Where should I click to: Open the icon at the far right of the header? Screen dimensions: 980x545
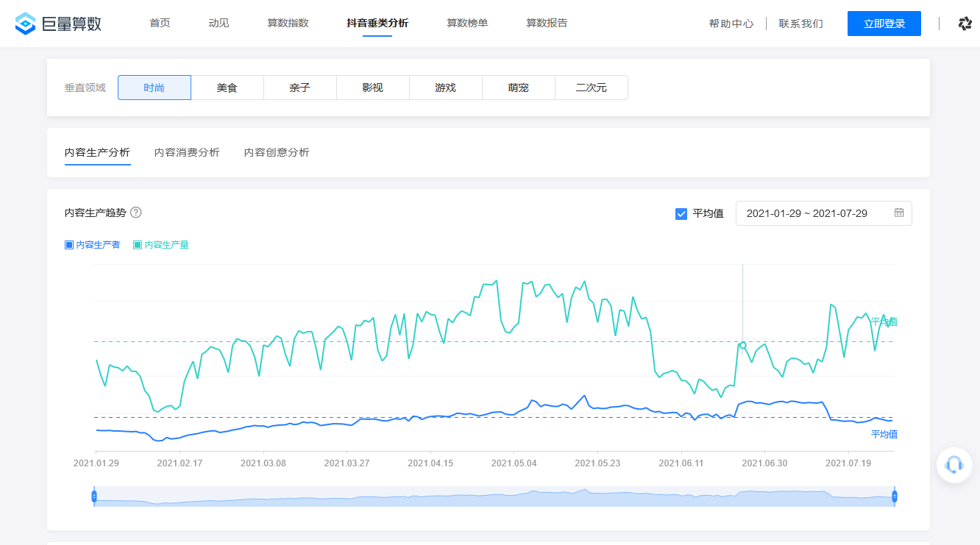point(965,24)
